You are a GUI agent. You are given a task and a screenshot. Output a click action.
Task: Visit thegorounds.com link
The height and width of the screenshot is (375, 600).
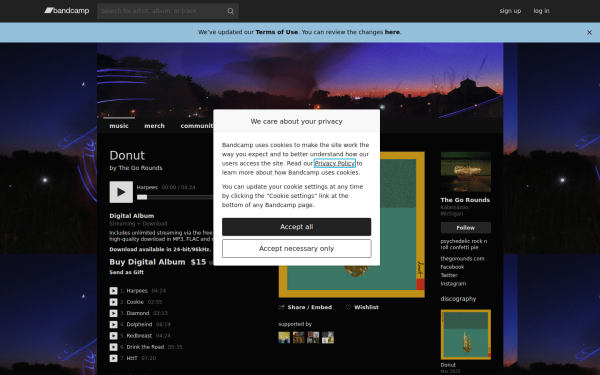[x=462, y=259]
